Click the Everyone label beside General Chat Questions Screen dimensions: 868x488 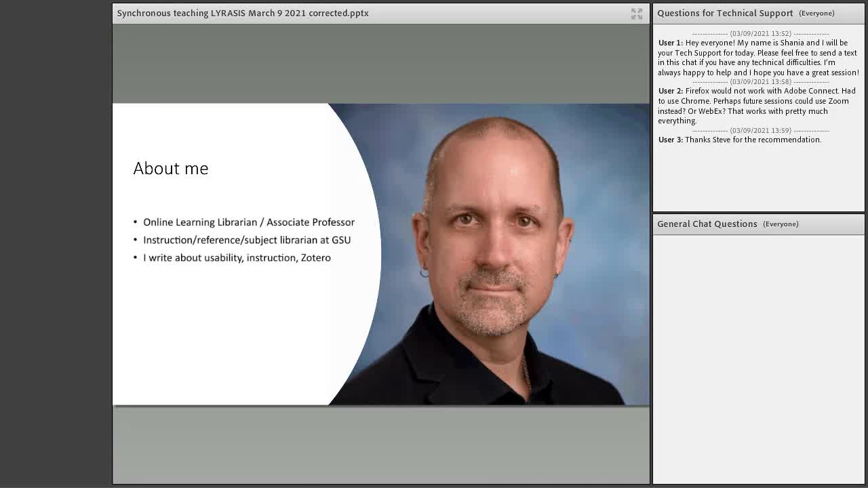pyautogui.click(x=781, y=224)
